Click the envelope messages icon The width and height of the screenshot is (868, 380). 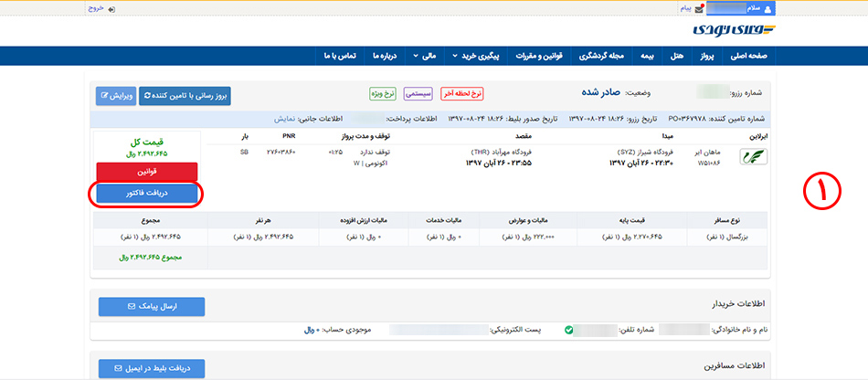click(x=699, y=9)
